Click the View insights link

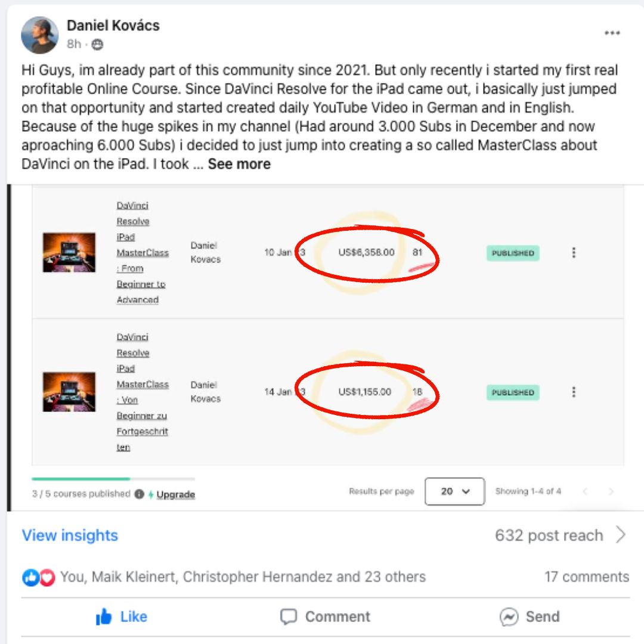coord(70,535)
